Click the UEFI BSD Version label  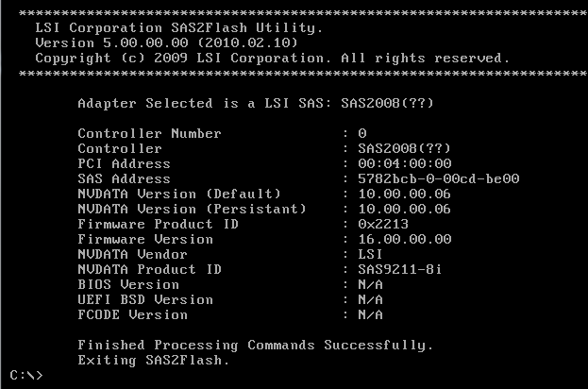tap(145, 299)
